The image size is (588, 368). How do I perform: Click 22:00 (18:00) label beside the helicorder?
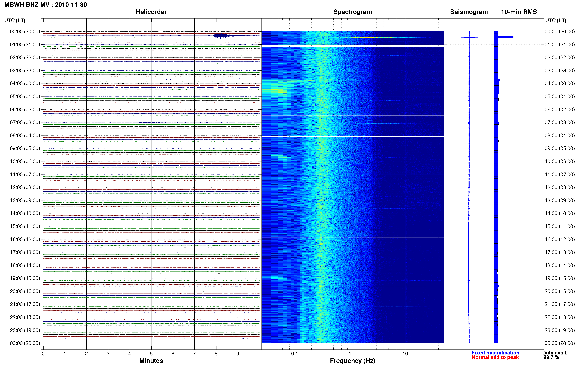tap(25, 317)
